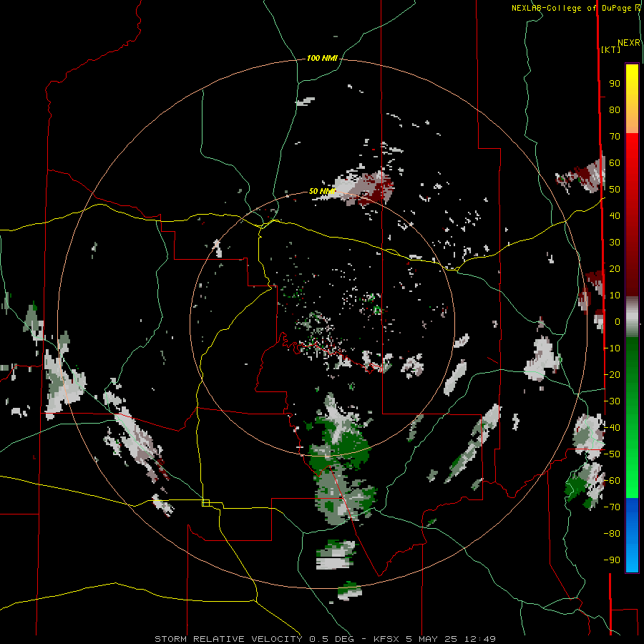The width and height of the screenshot is (644, 644).
Task: Pick the -90 scale label
Action: point(613,560)
